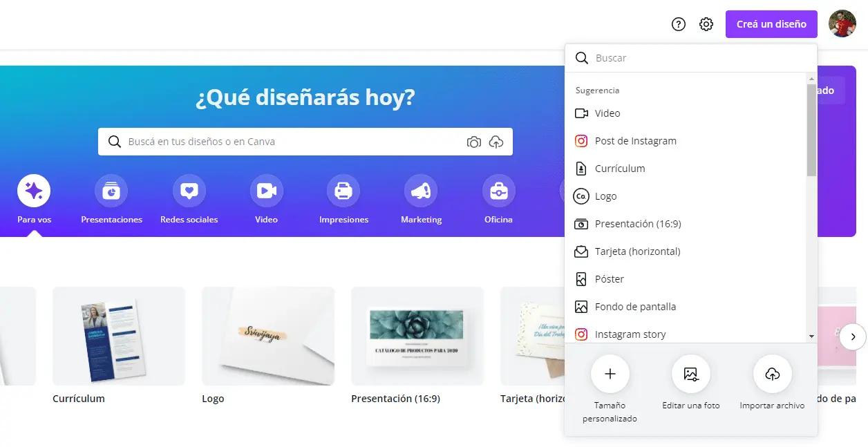This screenshot has height=447, width=868.
Task: Click the Tamaño personalizado plus icon
Action: tap(610, 374)
